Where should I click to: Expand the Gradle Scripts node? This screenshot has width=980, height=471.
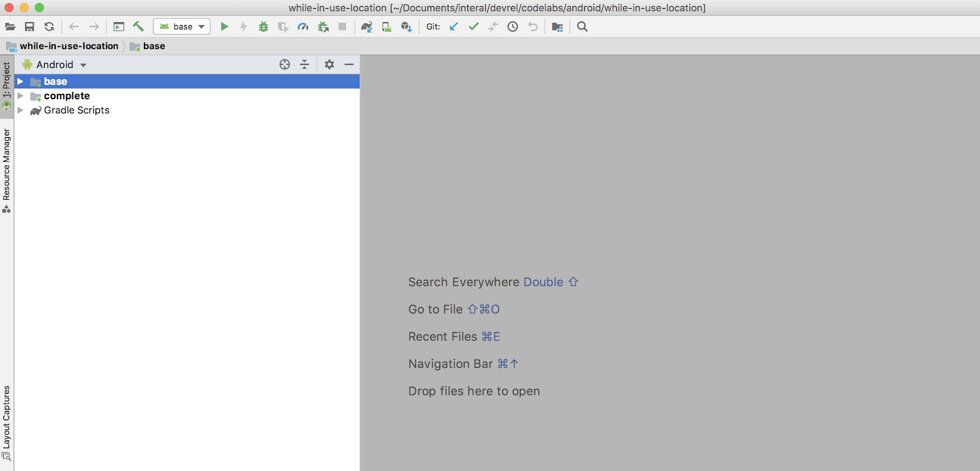click(20, 110)
